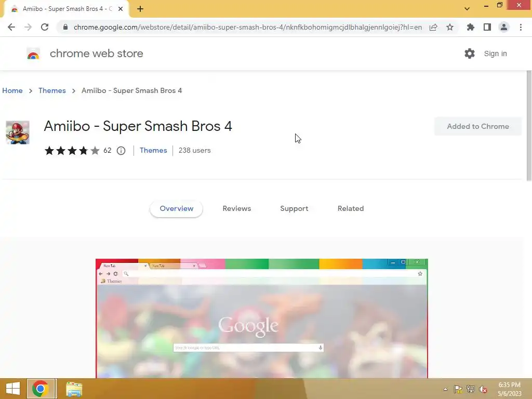
Task: Open the Support tab
Action: [x=294, y=209]
